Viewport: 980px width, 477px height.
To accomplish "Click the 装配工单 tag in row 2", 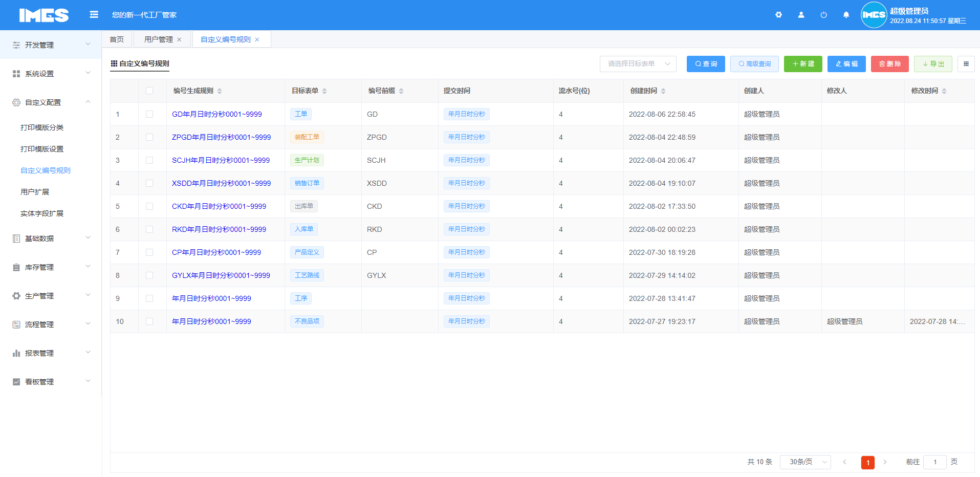I will [x=307, y=137].
